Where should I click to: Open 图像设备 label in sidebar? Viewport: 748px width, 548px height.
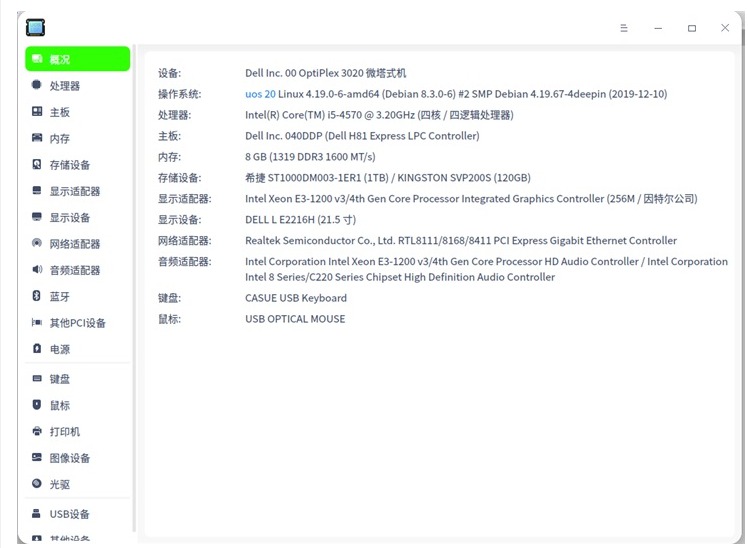click(x=70, y=458)
